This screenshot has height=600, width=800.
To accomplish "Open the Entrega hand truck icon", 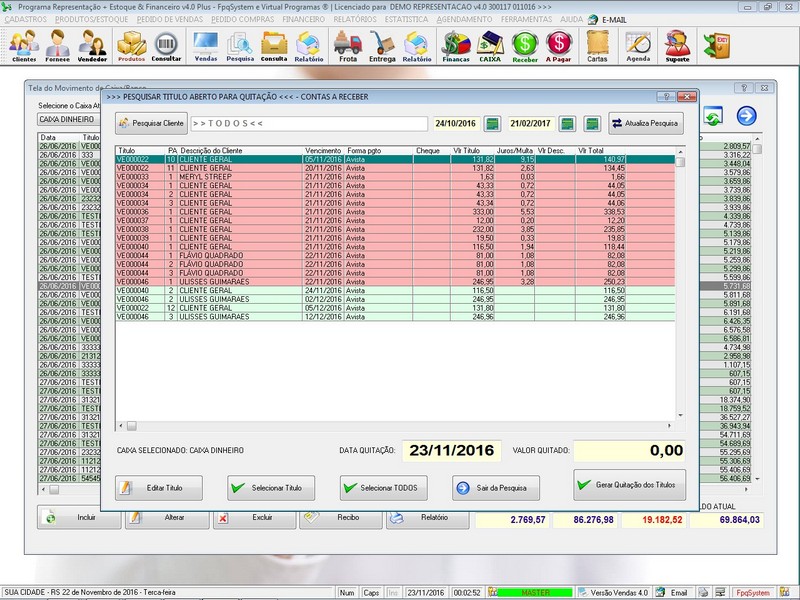I will [382, 45].
